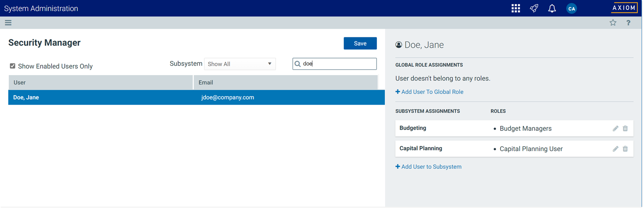Screen dimensions: 644x208
Task: Expand the Subsystem Show All dropdown
Action: (240, 64)
